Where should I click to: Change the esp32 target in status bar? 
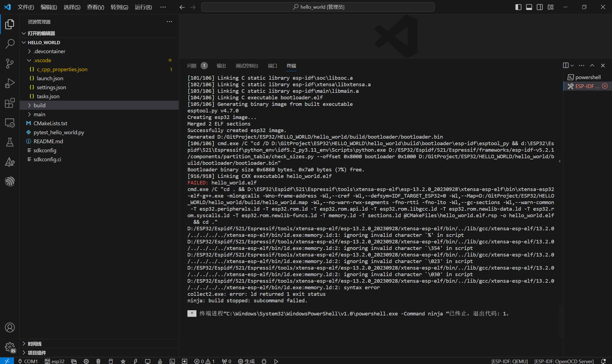coord(55,361)
